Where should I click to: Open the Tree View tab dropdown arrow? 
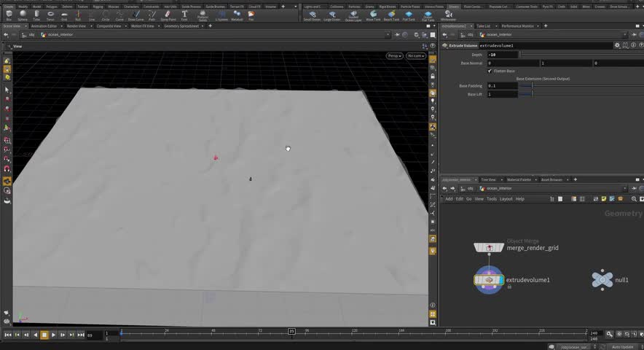[500, 179]
